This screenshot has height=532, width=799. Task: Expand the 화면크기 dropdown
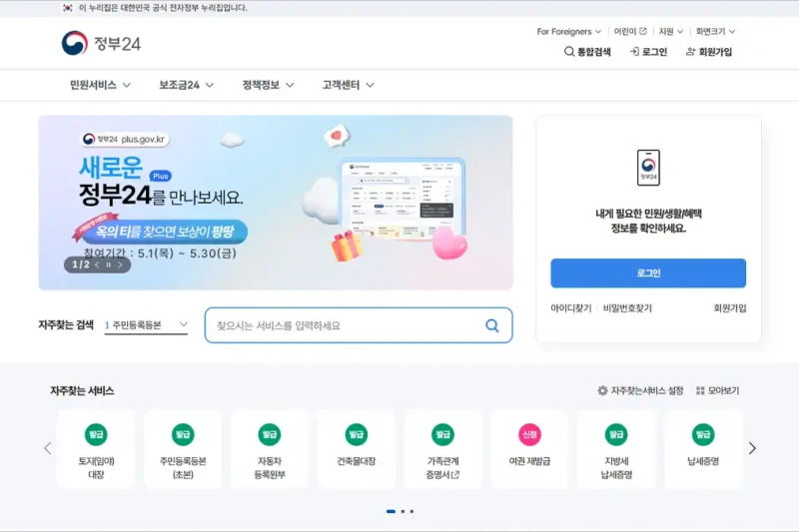715,32
